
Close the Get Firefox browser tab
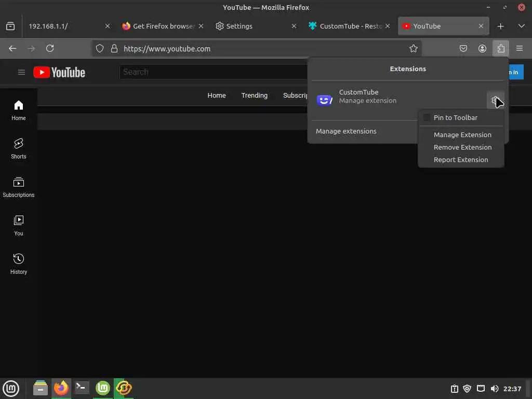[201, 26]
